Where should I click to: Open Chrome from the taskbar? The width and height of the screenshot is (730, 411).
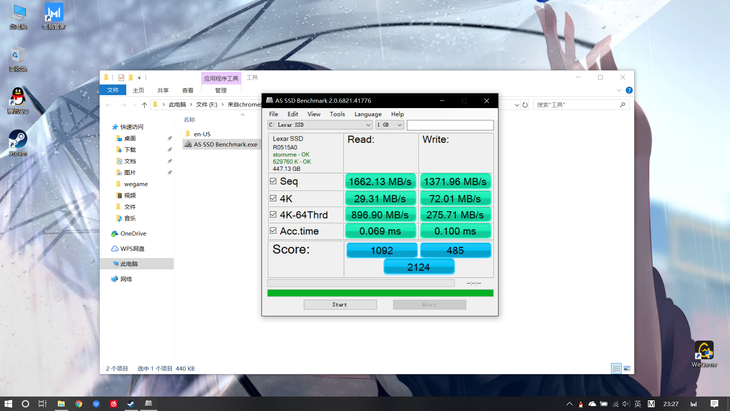coord(79,404)
